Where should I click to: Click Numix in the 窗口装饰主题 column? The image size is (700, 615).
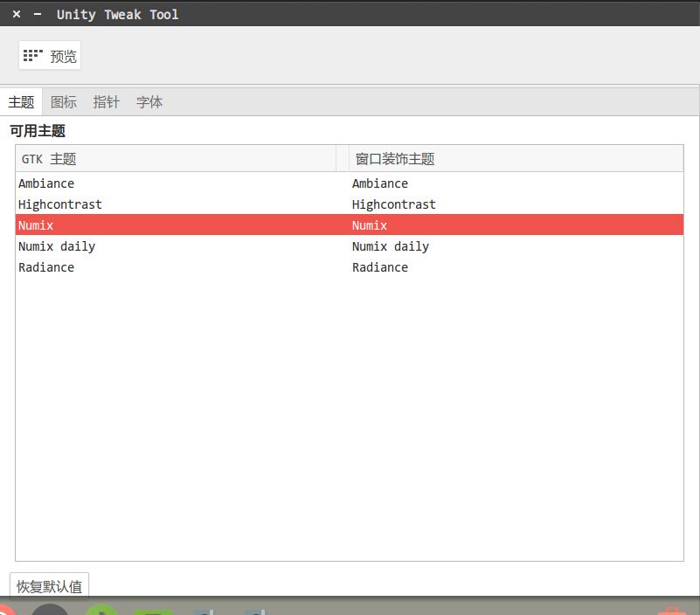pos(370,225)
